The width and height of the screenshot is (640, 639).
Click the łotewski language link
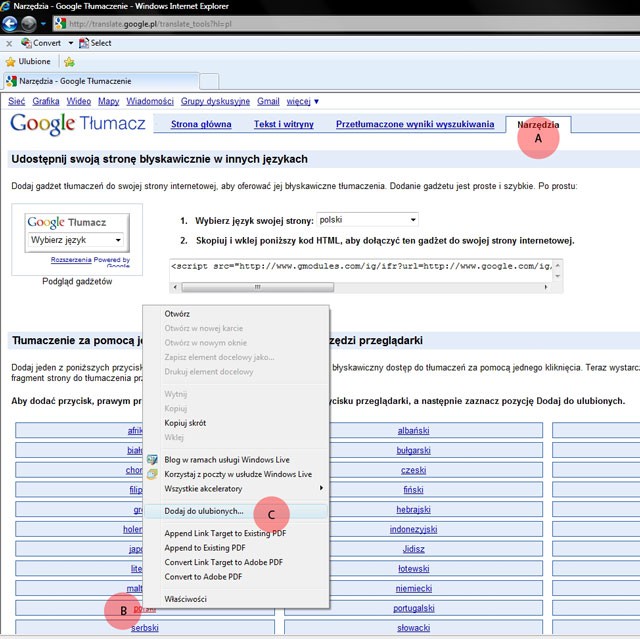point(413,569)
